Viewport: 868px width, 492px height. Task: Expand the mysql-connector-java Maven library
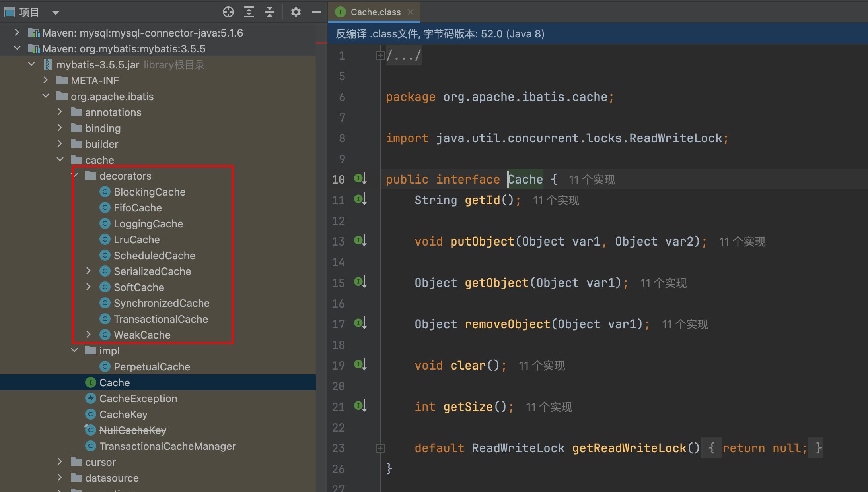pos(17,32)
